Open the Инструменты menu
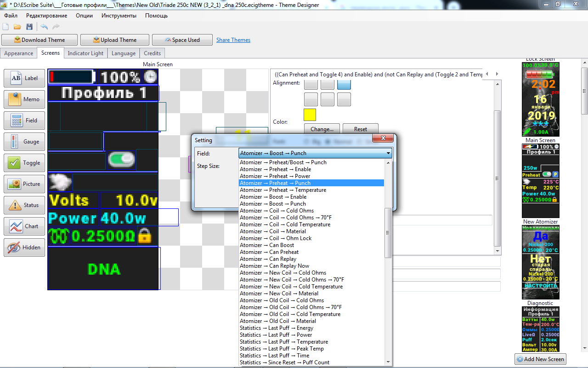 coord(119,16)
